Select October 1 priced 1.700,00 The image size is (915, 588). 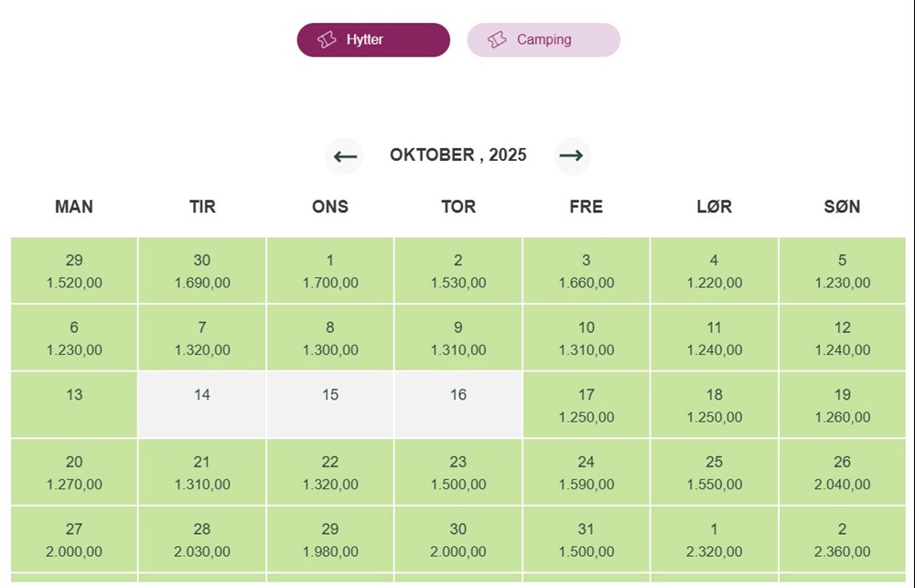point(330,271)
